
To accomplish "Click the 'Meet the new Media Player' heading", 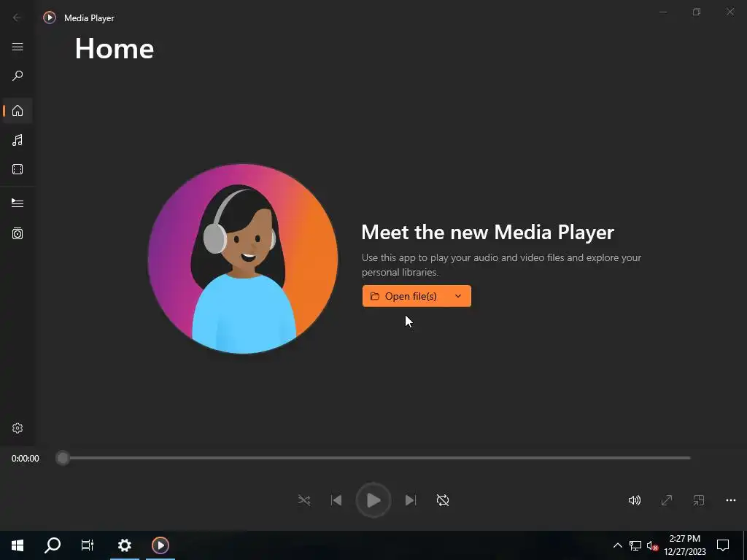I will coord(488,233).
